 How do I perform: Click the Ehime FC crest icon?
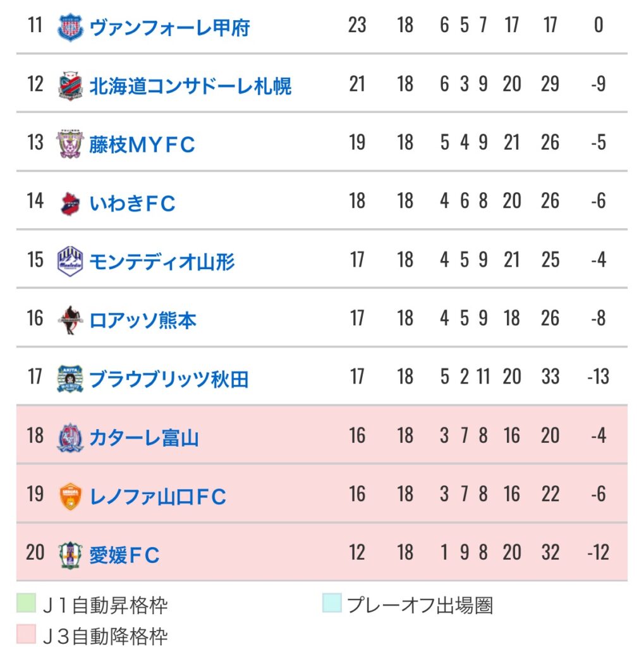click(70, 555)
